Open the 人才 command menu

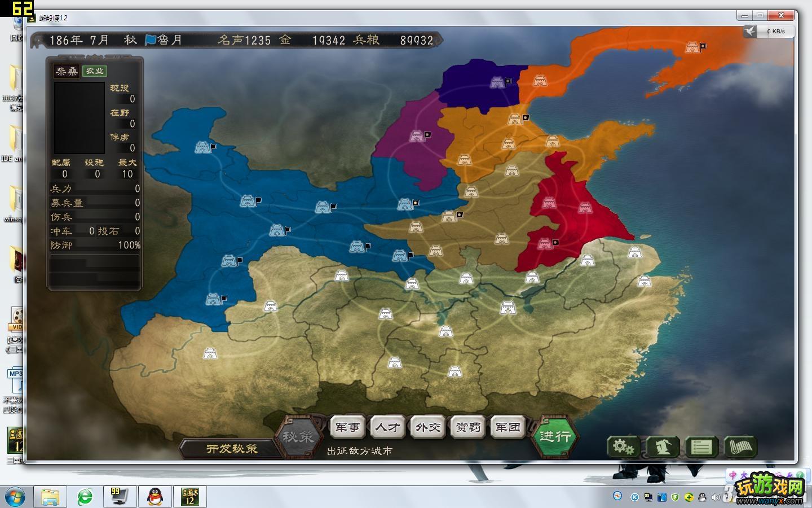tap(388, 427)
